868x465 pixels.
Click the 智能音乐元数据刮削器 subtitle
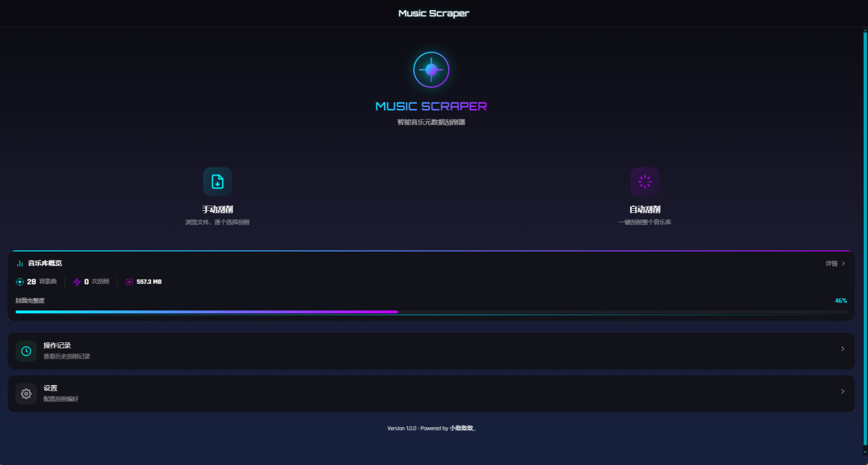(x=431, y=123)
